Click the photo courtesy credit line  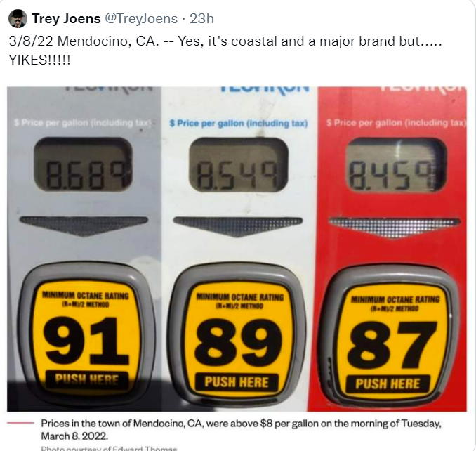point(109,448)
